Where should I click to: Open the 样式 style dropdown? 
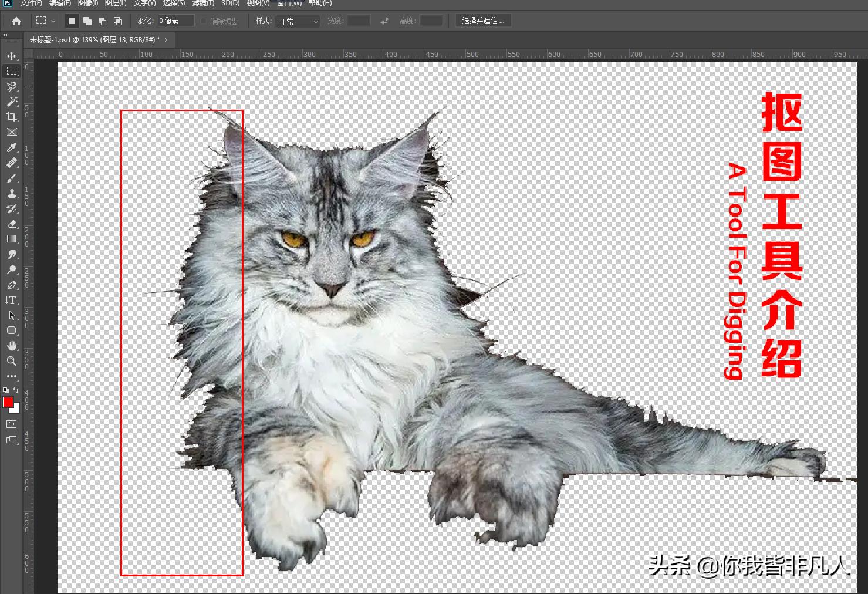(x=298, y=21)
